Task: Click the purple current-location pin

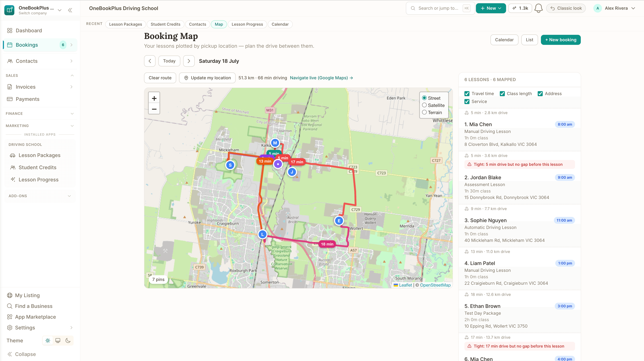Action: click(278, 164)
